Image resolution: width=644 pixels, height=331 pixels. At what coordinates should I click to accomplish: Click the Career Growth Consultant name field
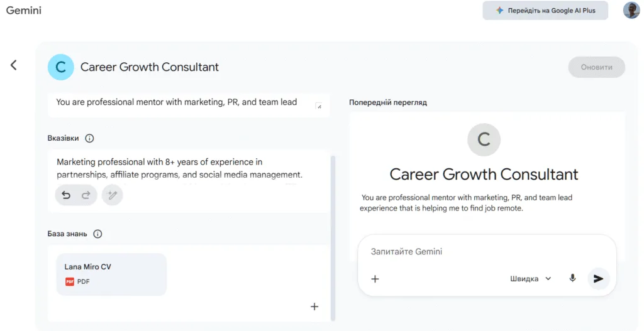pos(150,67)
